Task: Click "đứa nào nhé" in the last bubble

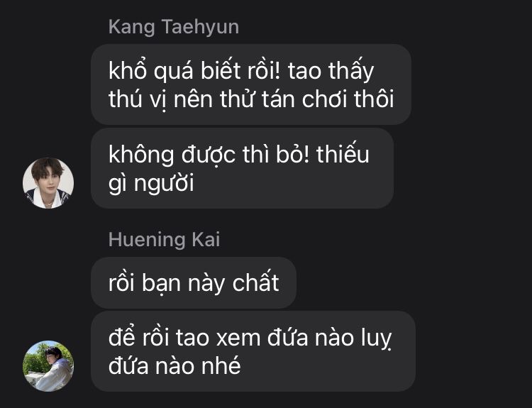Action: 174,365
